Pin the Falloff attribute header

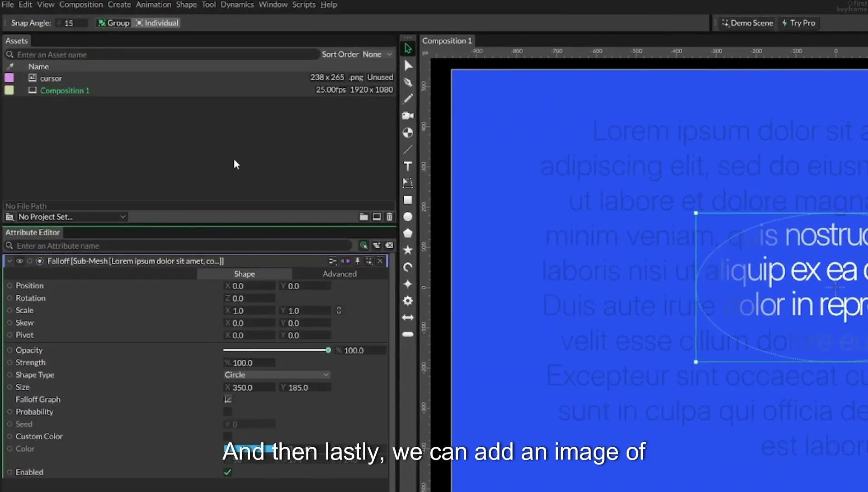coord(358,261)
